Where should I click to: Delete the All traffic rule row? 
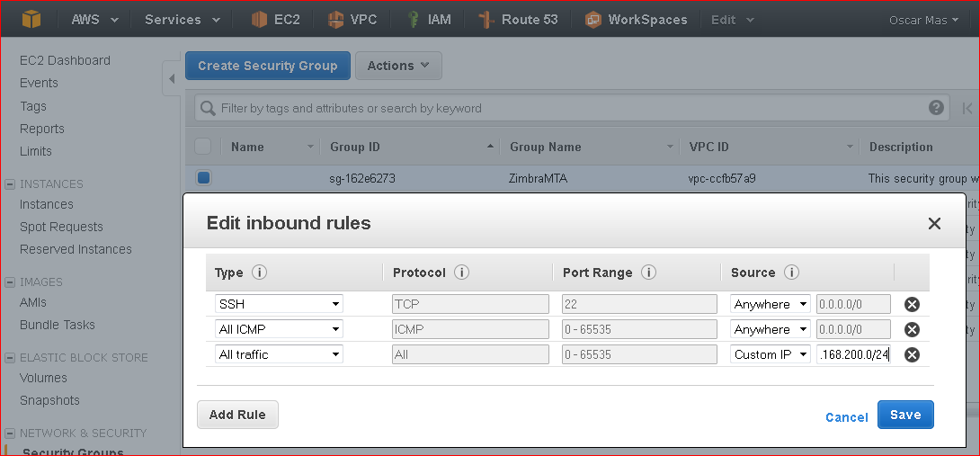[912, 354]
